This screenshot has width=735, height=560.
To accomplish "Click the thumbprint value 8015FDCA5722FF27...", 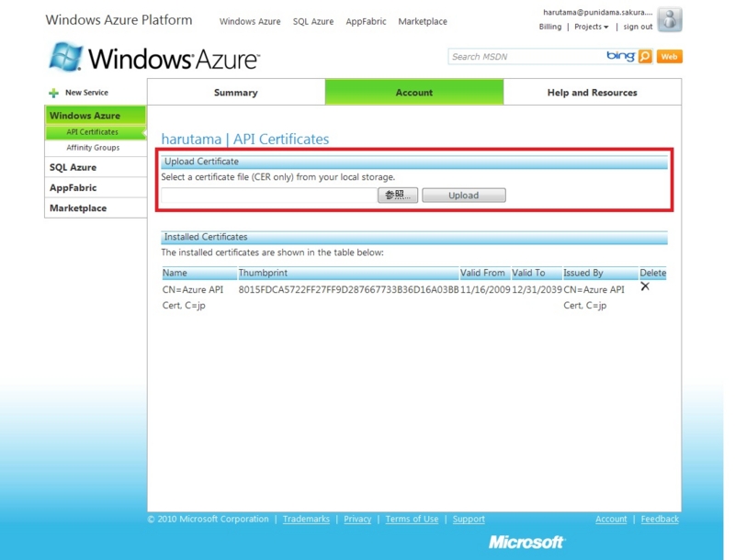I will pyautogui.click(x=348, y=289).
